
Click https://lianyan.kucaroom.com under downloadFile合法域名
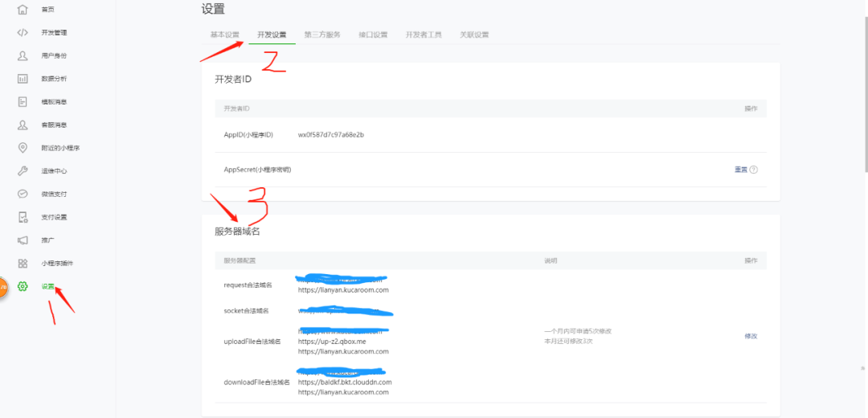(343, 392)
